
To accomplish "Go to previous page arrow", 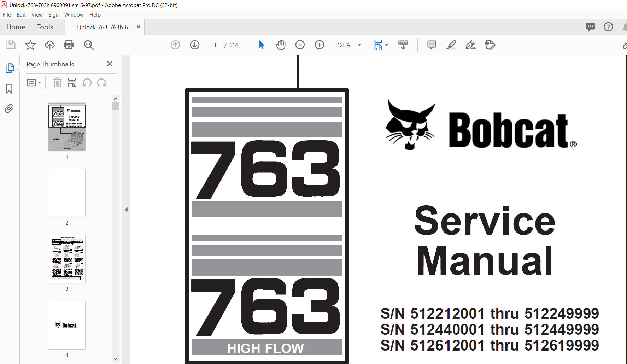I will tap(175, 45).
